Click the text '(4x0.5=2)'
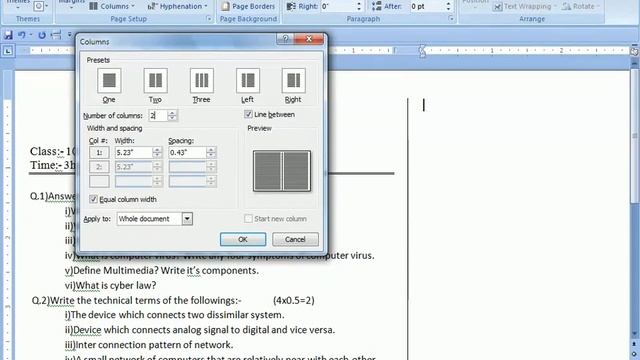640x360 pixels. pos(294,300)
